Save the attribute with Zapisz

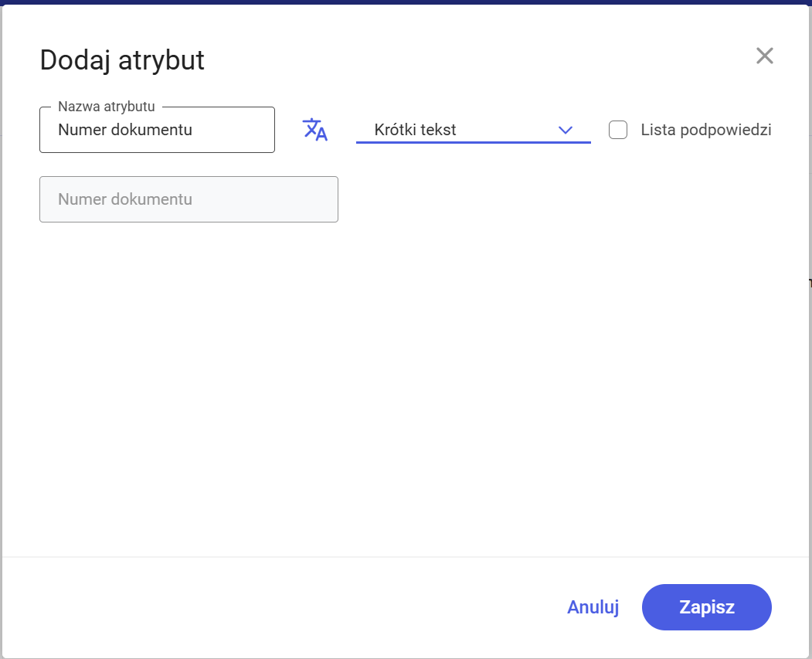click(706, 606)
